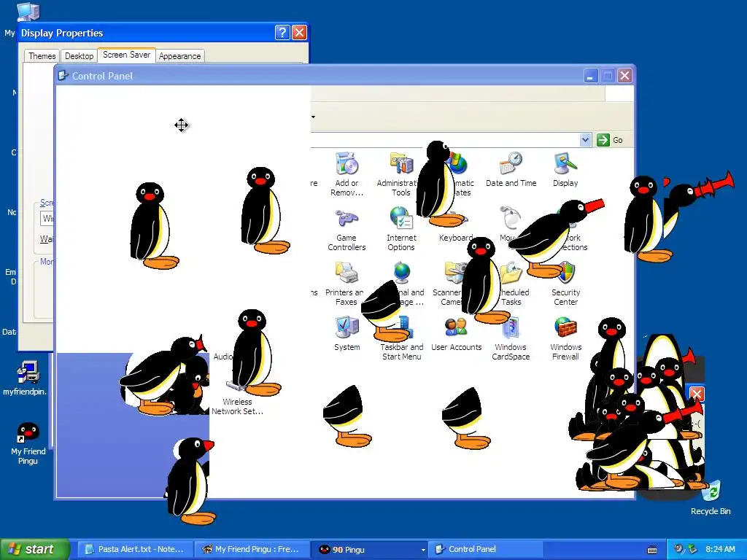Click the red close button behind penguins

click(697, 394)
